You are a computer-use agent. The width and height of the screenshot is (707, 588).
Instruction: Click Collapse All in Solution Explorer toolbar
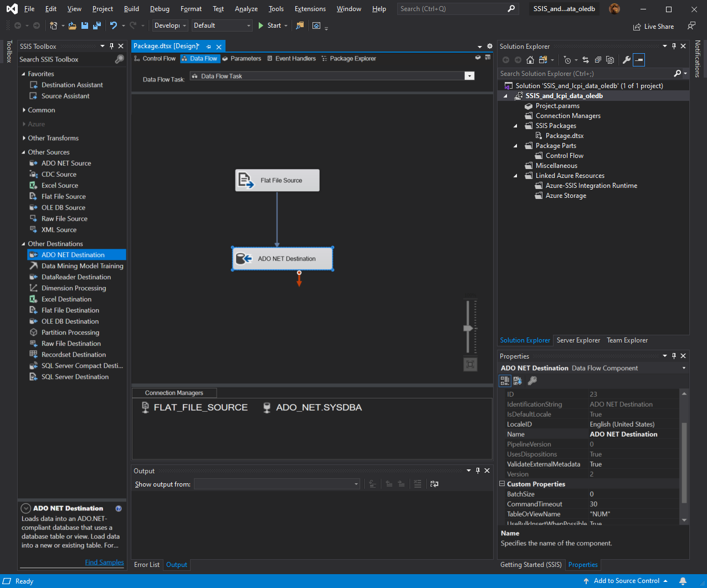pos(598,60)
